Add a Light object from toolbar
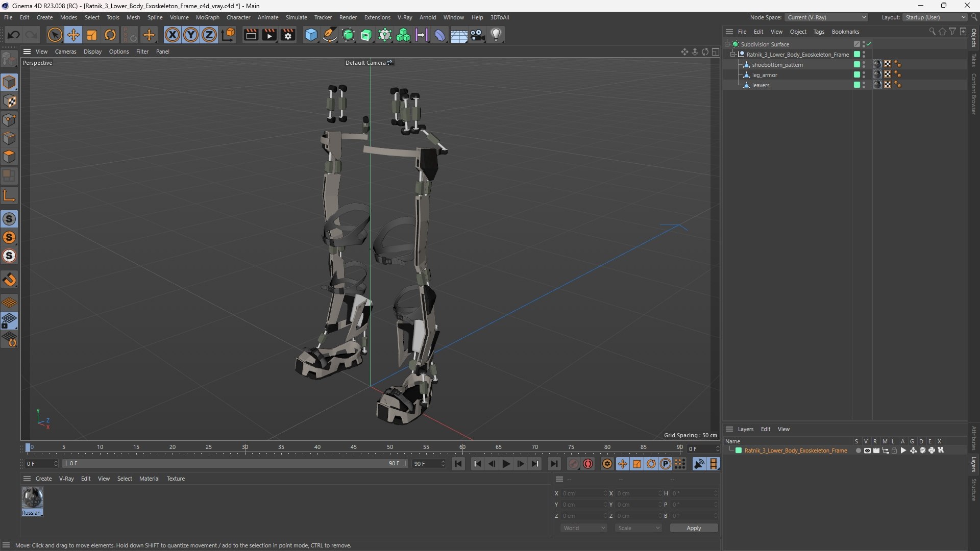The width and height of the screenshot is (980, 551). click(x=496, y=35)
